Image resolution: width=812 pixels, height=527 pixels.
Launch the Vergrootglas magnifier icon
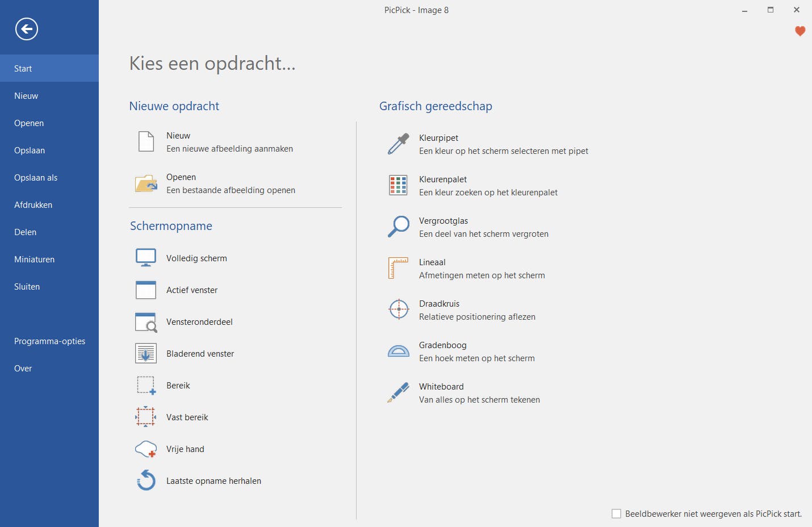click(x=399, y=227)
